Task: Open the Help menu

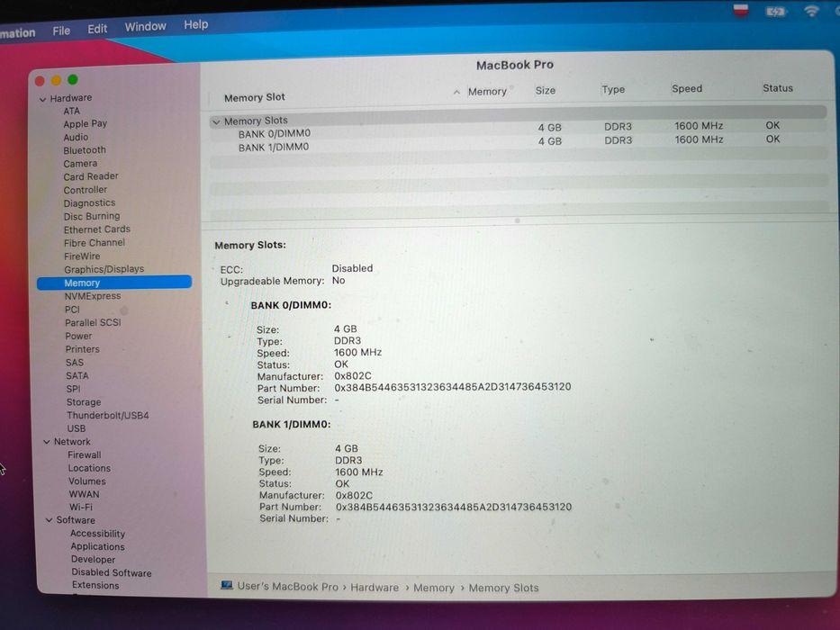Action: point(195,24)
